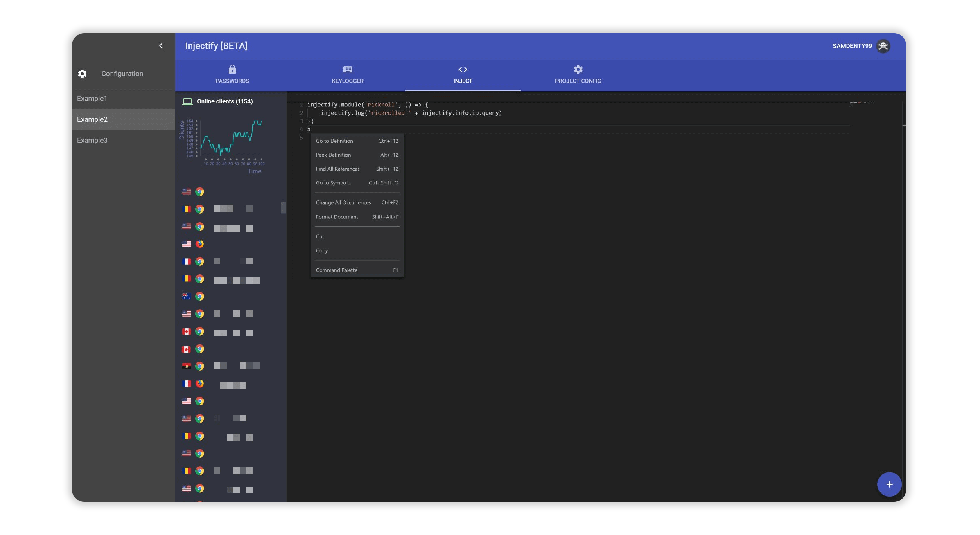Select Example1 project in sidebar
The width and height of the screenshot is (980, 535).
point(92,99)
